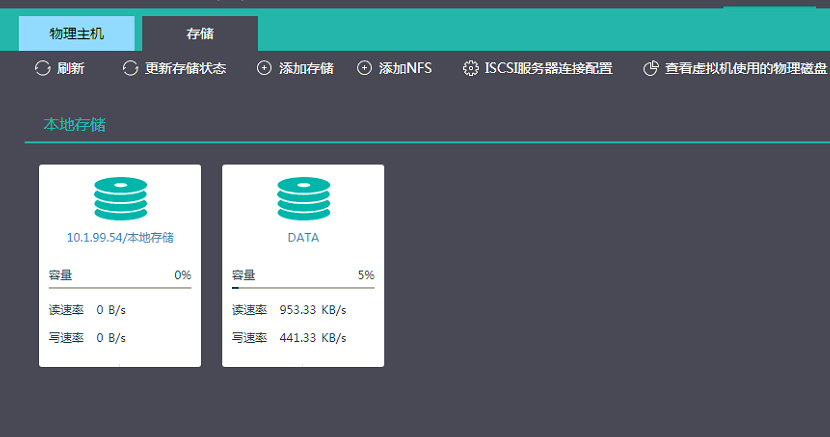The height and width of the screenshot is (437, 830).
Task: Click the 953.33 KB/s read rate
Action: [313, 310]
